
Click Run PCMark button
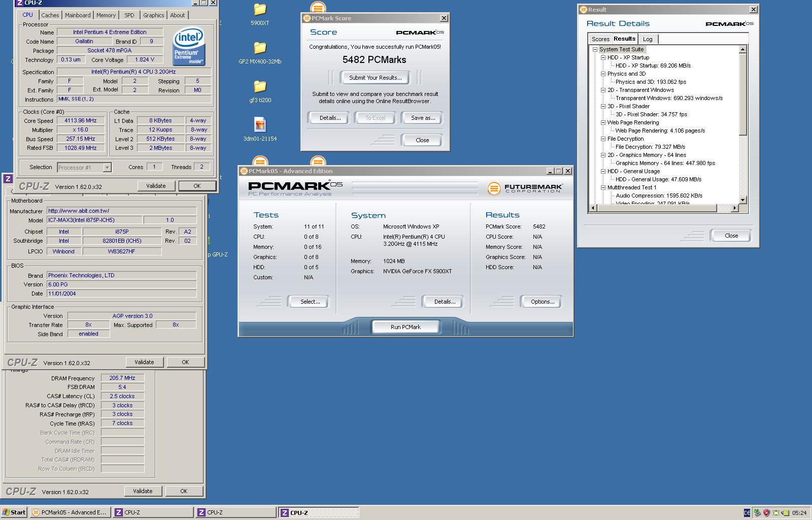coord(405,327)
